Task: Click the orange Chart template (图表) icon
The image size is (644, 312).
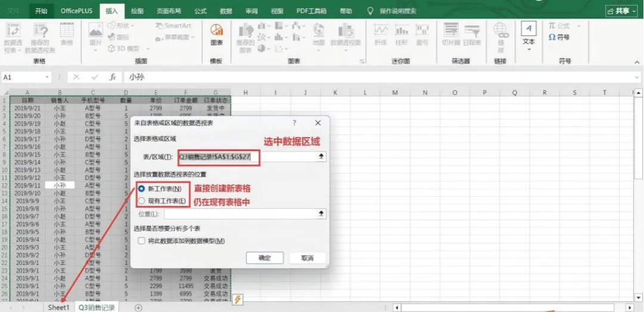Action: (216, 34)
